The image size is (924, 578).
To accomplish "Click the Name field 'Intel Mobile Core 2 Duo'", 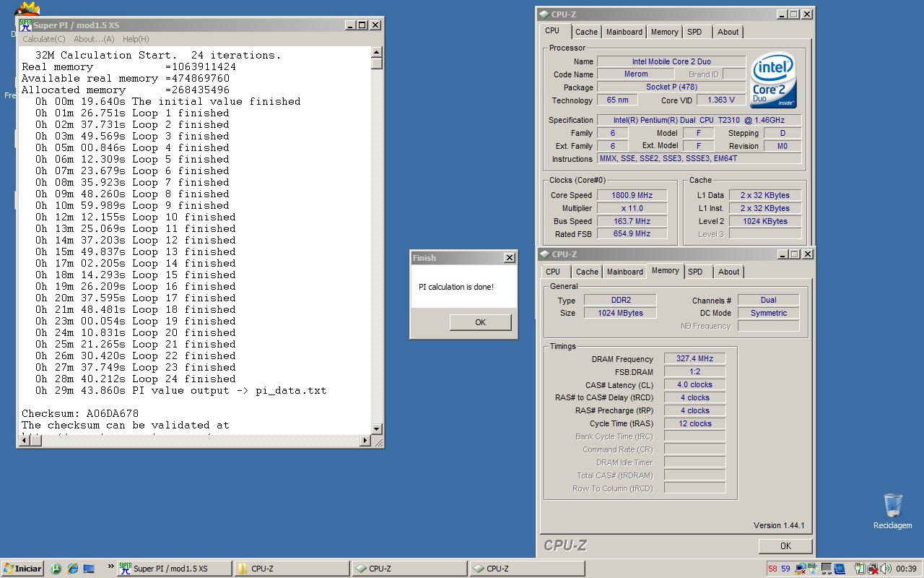I will (671, 61).
